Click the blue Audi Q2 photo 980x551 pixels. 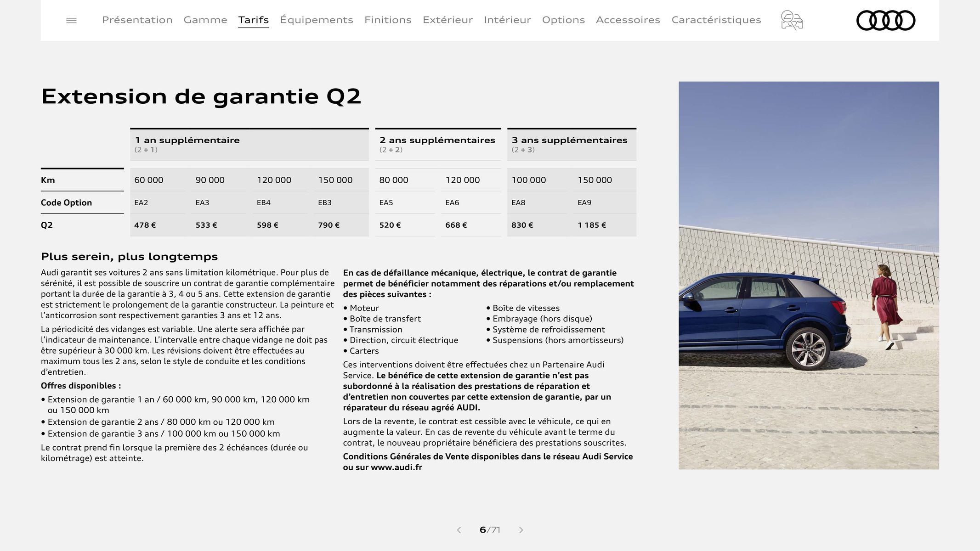tap(809, 275)
